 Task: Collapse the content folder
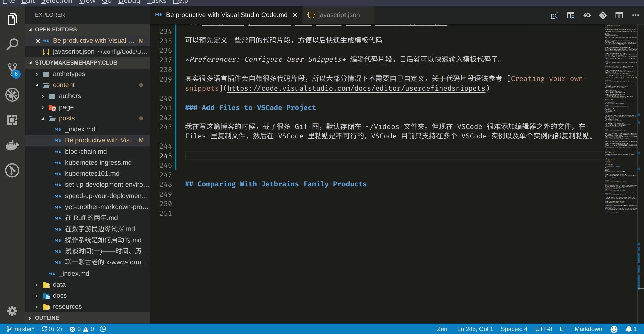(87, 85)
